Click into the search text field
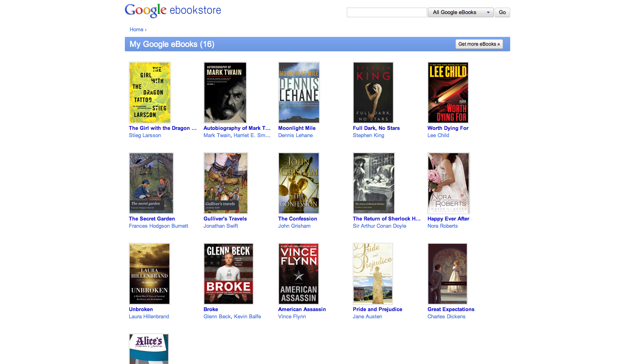This screenshot has width=633, height=364. click(x=387, y=12)
